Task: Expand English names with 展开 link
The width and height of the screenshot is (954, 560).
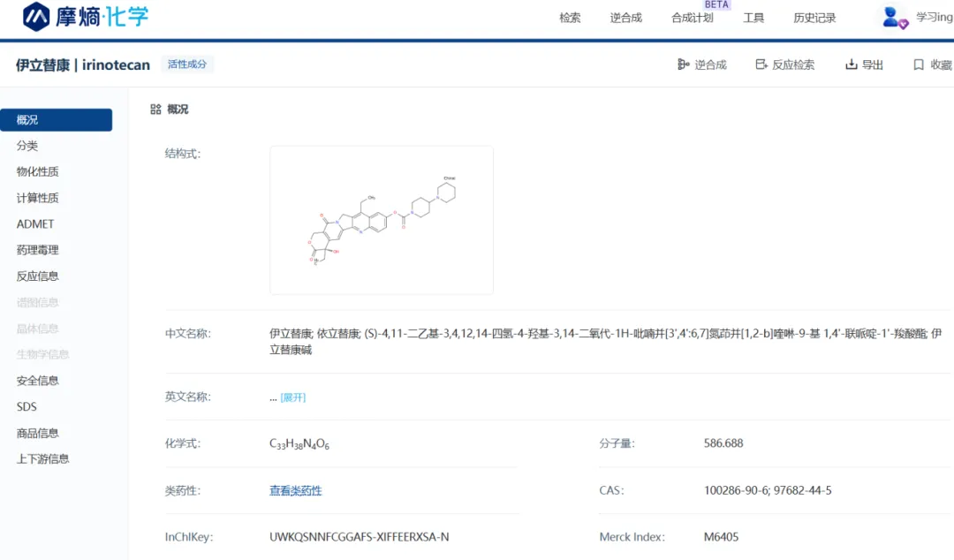Action: [293, 397]
